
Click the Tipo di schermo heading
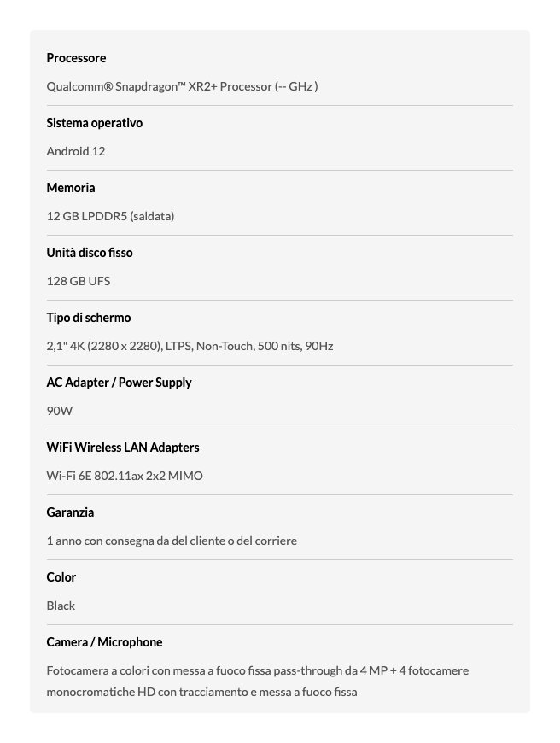coord(89,318)
